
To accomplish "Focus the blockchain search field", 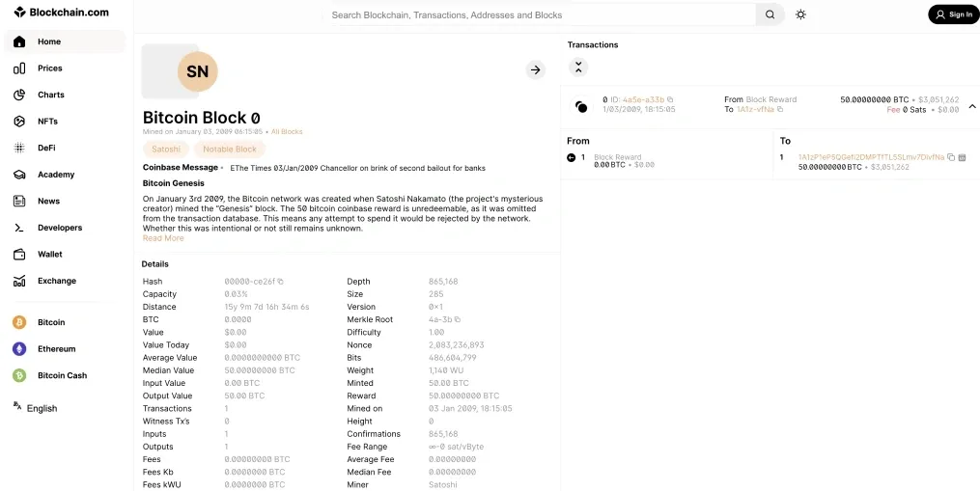I will 541,15.
